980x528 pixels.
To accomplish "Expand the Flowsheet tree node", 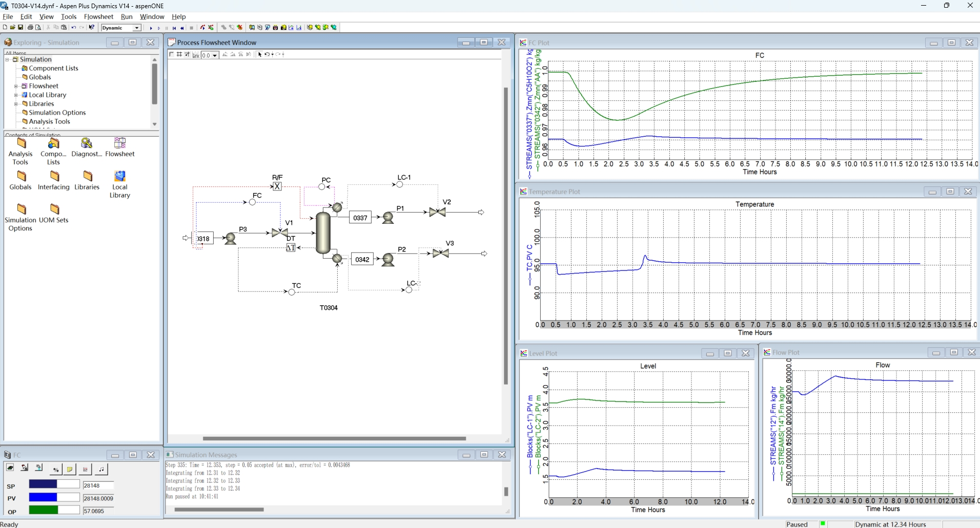I will [16, 86].
